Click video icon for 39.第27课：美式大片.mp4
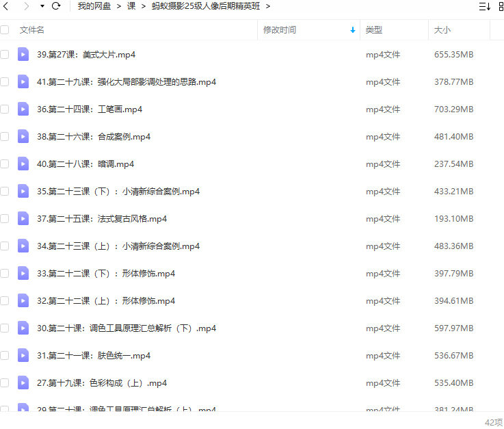 pyautogui.click(x=23, y=54)
